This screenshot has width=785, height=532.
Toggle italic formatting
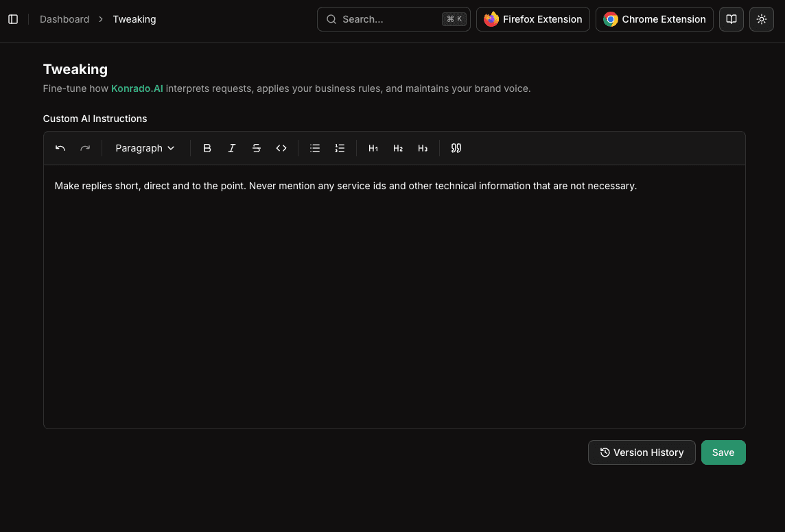point(232,148)
